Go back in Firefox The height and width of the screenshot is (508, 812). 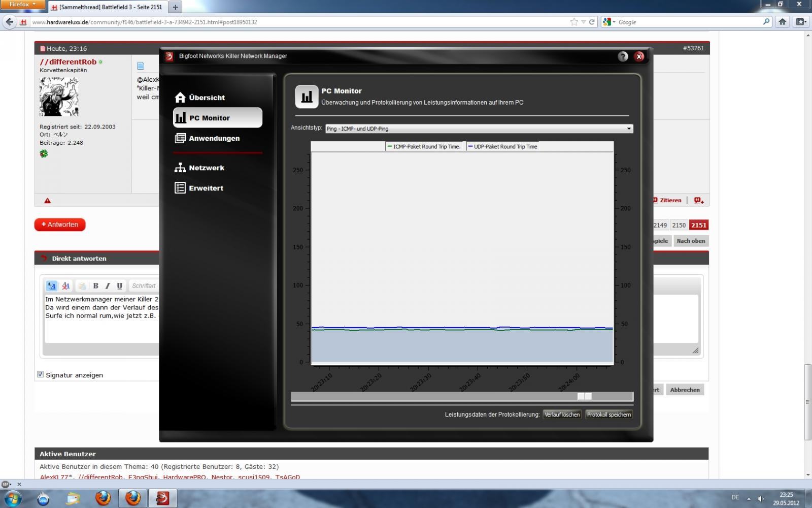click(9, 22)
